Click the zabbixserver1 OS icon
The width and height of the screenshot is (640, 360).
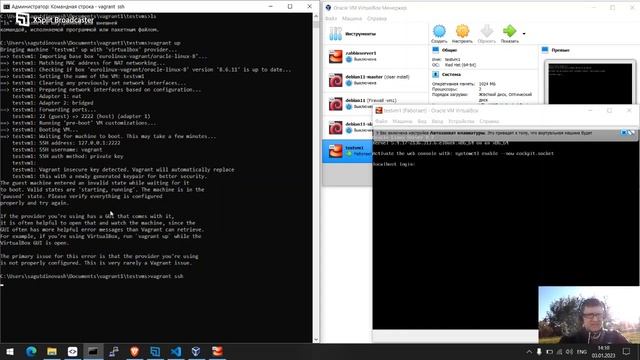point(336,56)
